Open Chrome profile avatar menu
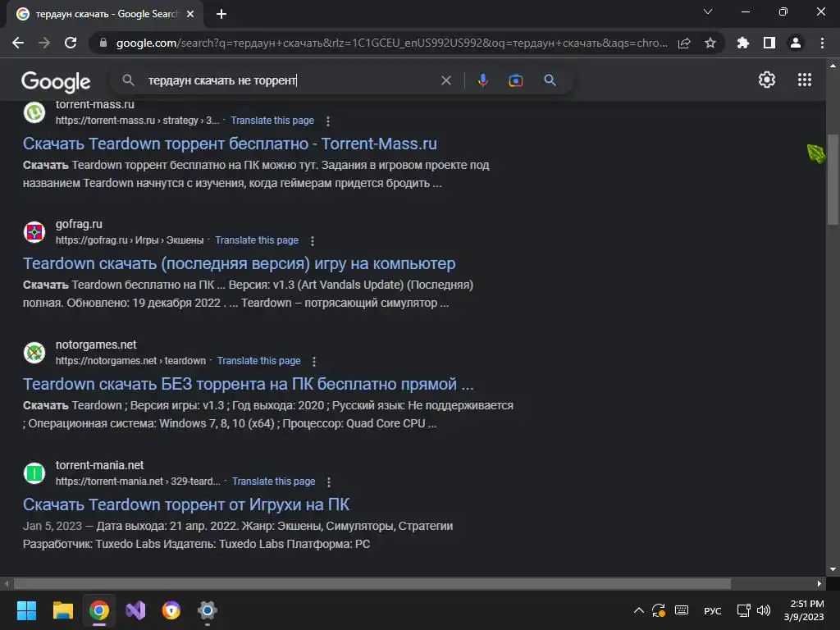 [796, 43]
